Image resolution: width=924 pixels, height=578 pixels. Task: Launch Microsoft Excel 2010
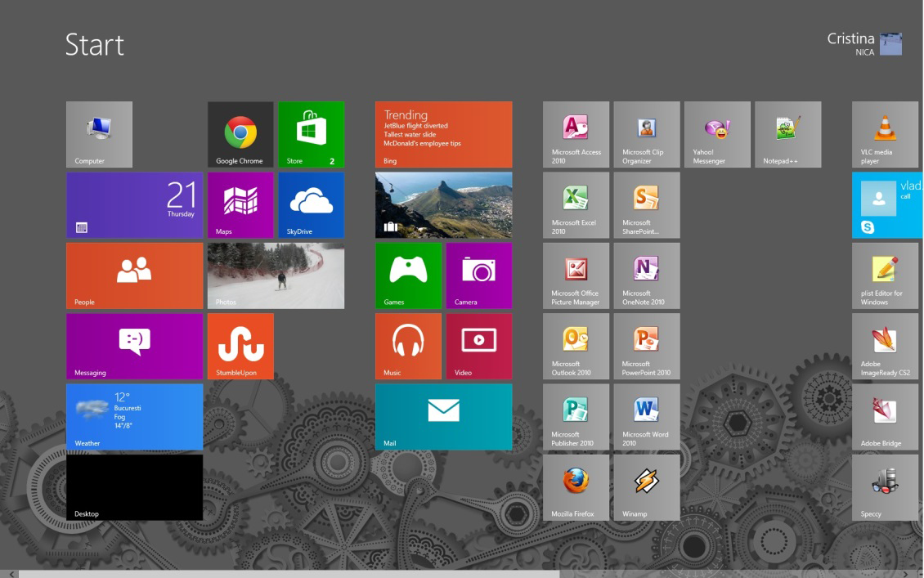[x=576, y=205]
